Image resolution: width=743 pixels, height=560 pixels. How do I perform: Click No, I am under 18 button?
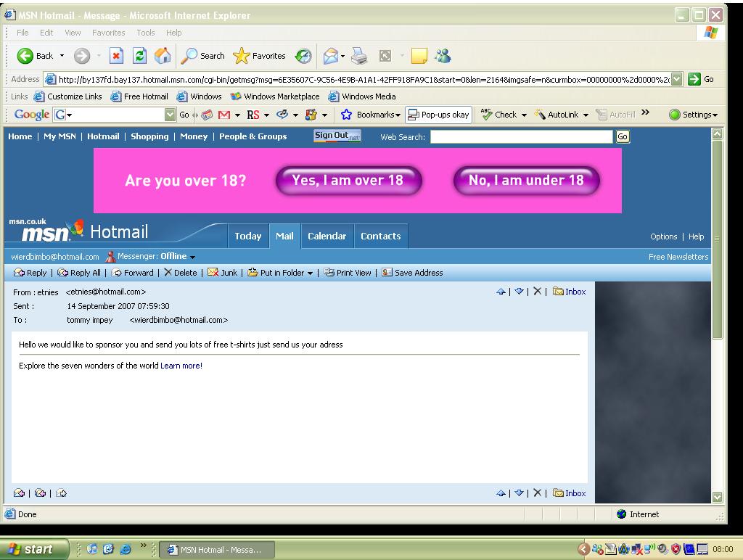pos(526,181)
